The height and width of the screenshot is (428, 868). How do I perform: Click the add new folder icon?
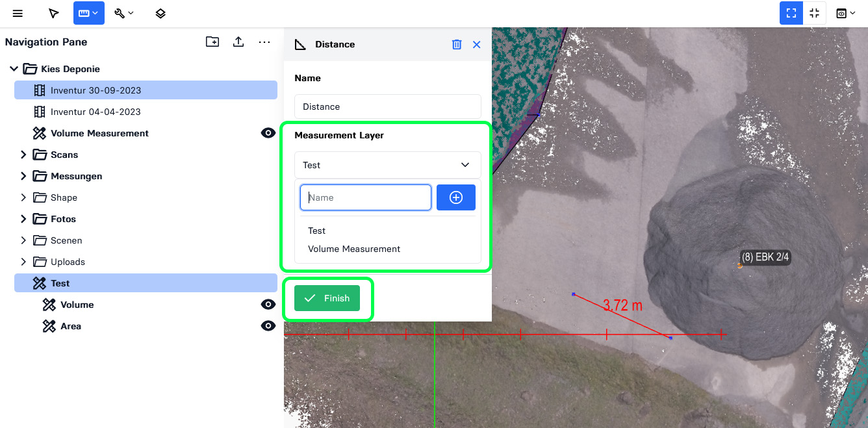[x=212, y=42]
